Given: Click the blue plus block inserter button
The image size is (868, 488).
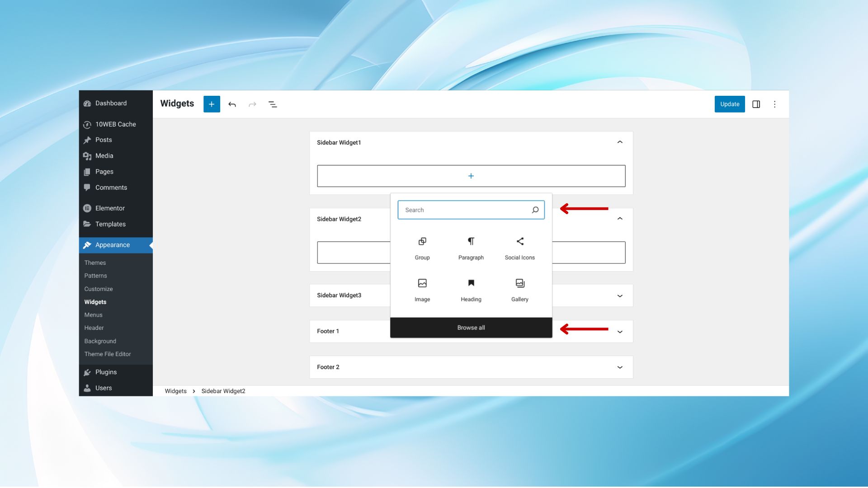Looking at the screenshot, I should tap(212, 104).
